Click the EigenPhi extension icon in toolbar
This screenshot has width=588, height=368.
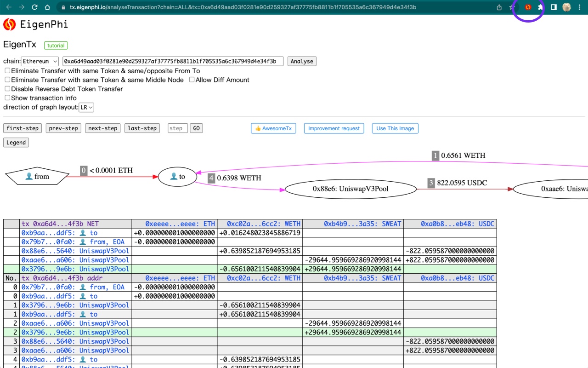(x=528, y=7)
